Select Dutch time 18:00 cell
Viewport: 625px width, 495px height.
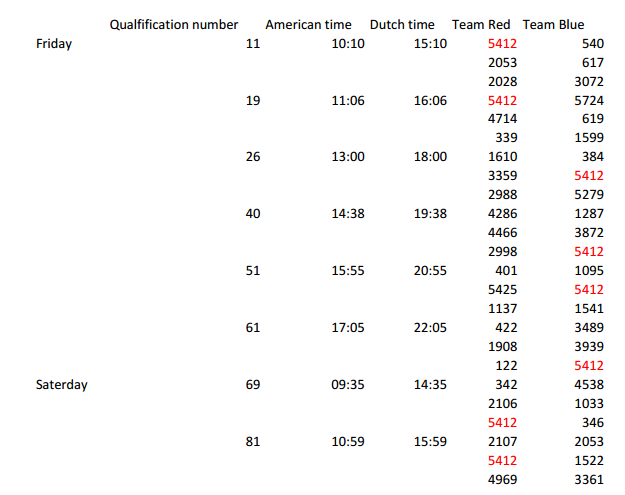430,157
